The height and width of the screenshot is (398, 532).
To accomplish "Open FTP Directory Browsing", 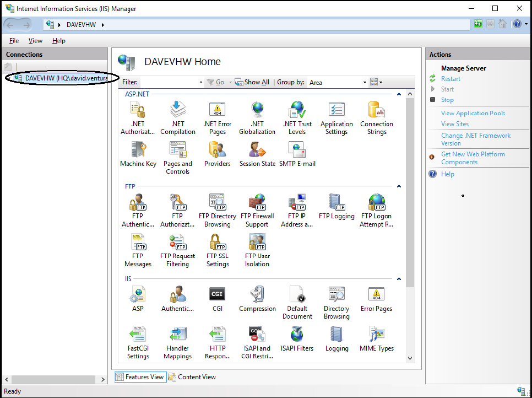I will click(x=218, y=211).
